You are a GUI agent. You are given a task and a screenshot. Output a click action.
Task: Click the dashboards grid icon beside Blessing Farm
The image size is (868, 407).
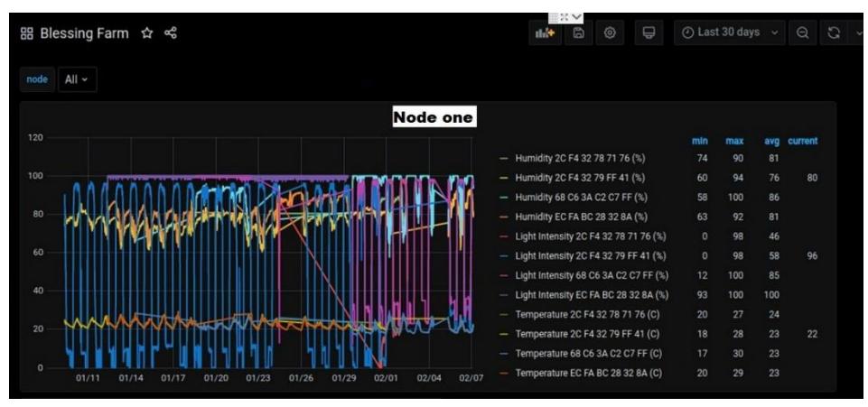pyautogui.click(x=26, y=33)
